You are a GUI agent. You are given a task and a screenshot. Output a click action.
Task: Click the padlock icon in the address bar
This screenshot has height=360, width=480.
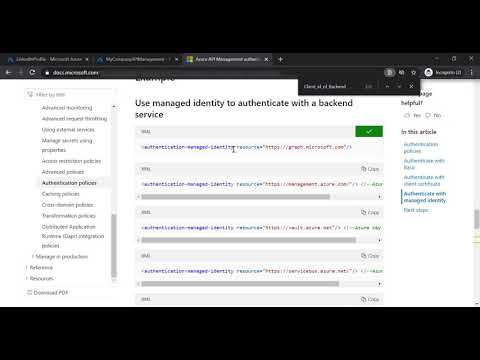click(x=47, y=73)
